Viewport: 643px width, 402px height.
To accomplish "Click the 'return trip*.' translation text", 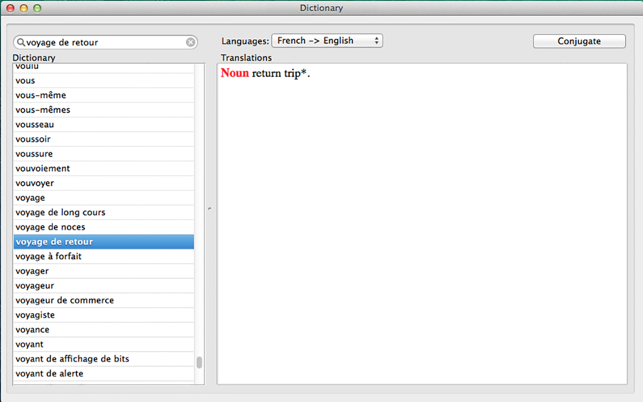I will pos(281,73).
